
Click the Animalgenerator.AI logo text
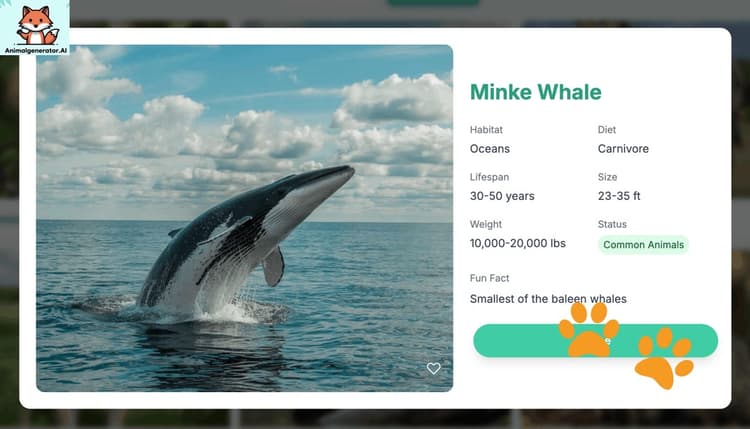coord(36,50)
